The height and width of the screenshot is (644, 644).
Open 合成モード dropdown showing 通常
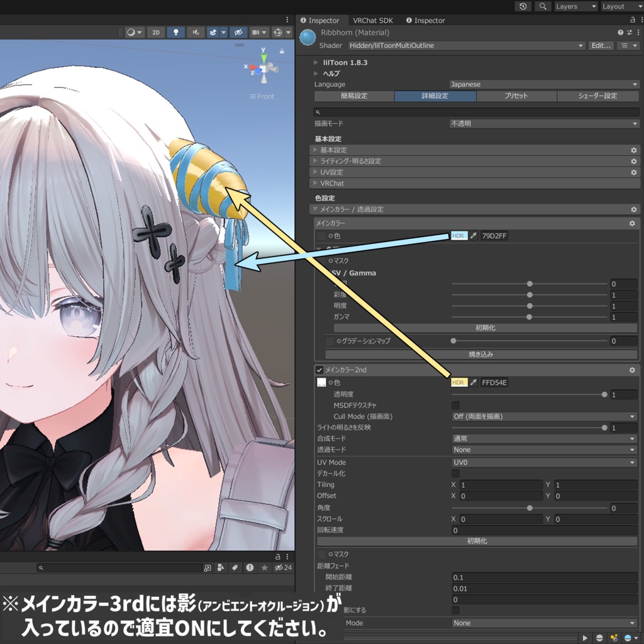tap(544, 438)
